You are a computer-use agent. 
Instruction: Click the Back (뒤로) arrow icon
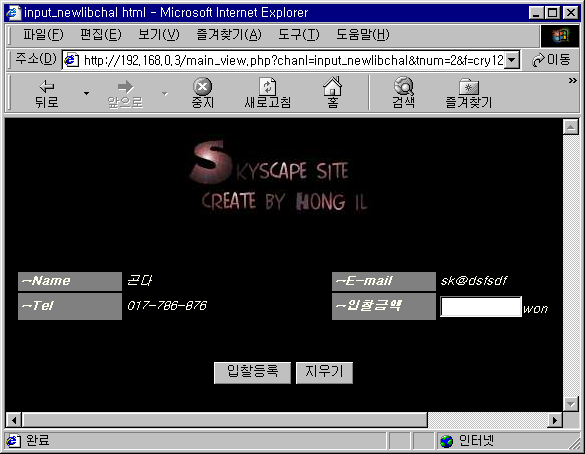(x=47, y=87)
